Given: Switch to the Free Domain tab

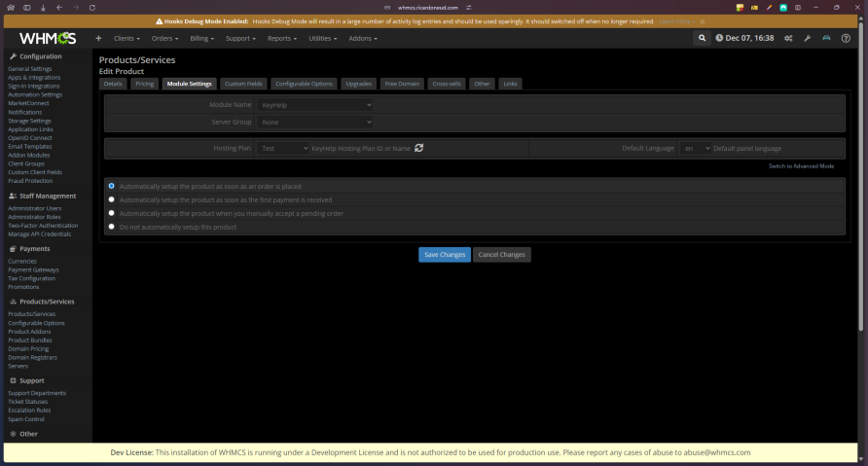Looking at the screenshot, I should pyautogui.click(x=402, y=84).
